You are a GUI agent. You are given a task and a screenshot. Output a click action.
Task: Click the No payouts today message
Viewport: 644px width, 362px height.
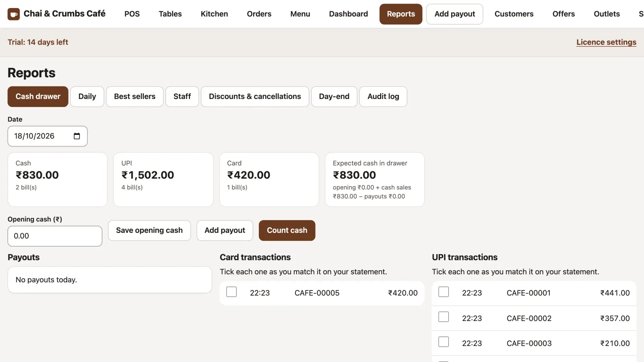(x=46, y=280)
